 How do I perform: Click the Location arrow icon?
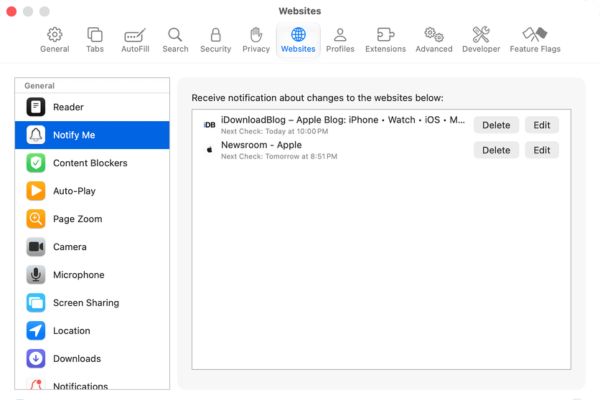pos(36,330)
